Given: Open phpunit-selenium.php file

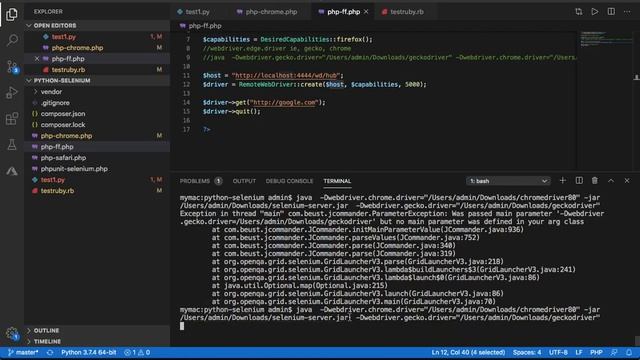Looking at the screenshot, I should [x=97, y=169].
